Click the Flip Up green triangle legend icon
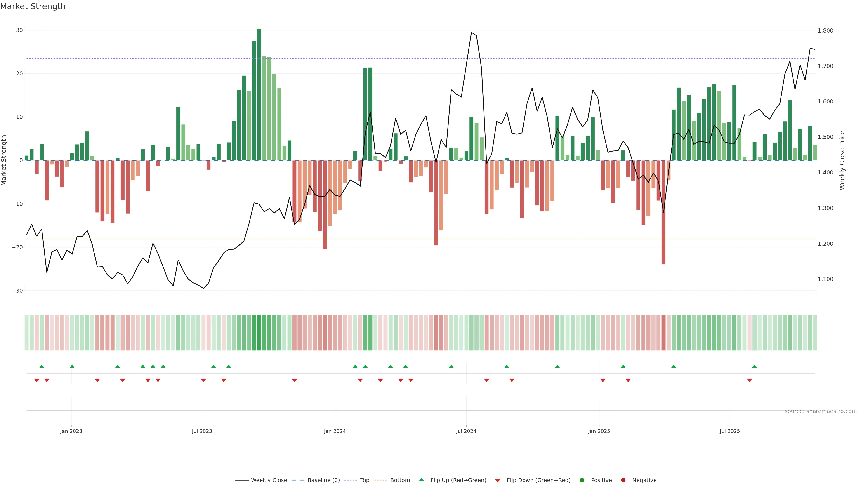 coord(421,480)
